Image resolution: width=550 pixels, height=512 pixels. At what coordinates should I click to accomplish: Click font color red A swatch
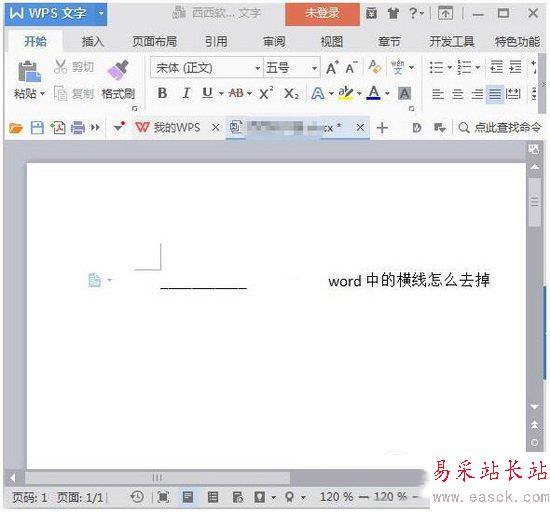click(x=374, y=93)
